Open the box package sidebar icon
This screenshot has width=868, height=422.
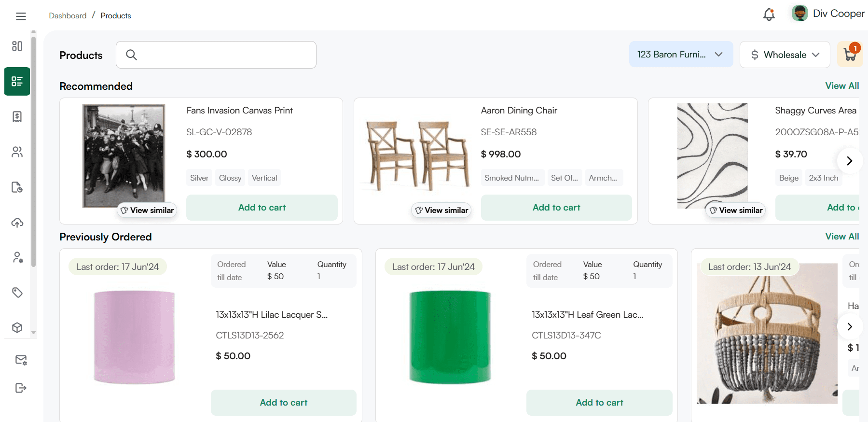coord(17,327)
